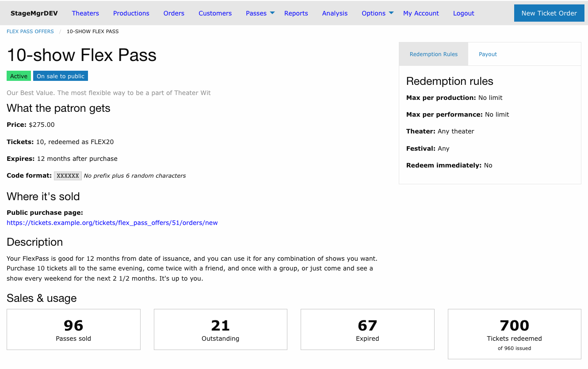Screen dimensions: 588x369
Task: Start a New Ticket Order
Action: [549, 13]
